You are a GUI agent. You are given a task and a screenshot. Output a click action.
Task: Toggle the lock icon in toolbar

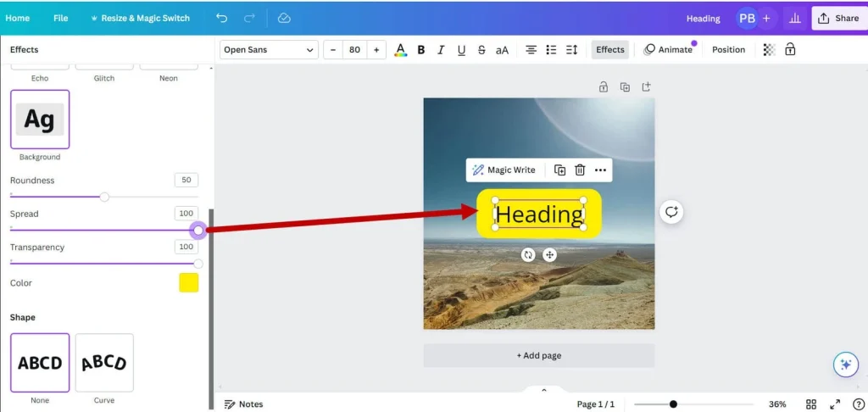coord(790,50)
